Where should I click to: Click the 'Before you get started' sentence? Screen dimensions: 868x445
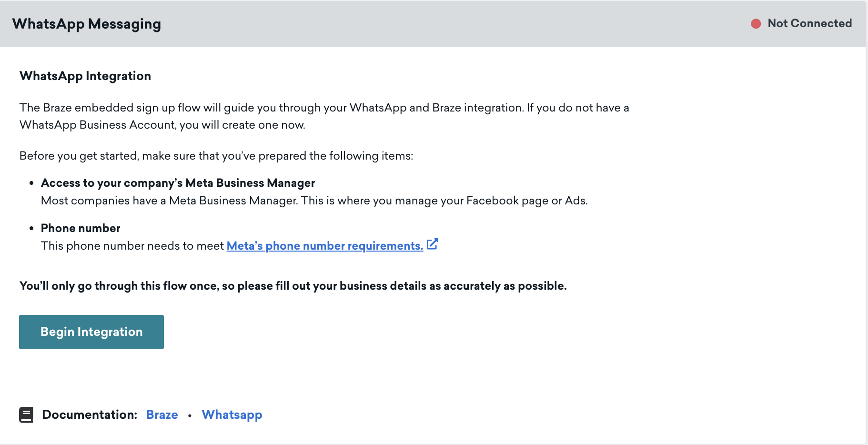click(x=216, y=156)
